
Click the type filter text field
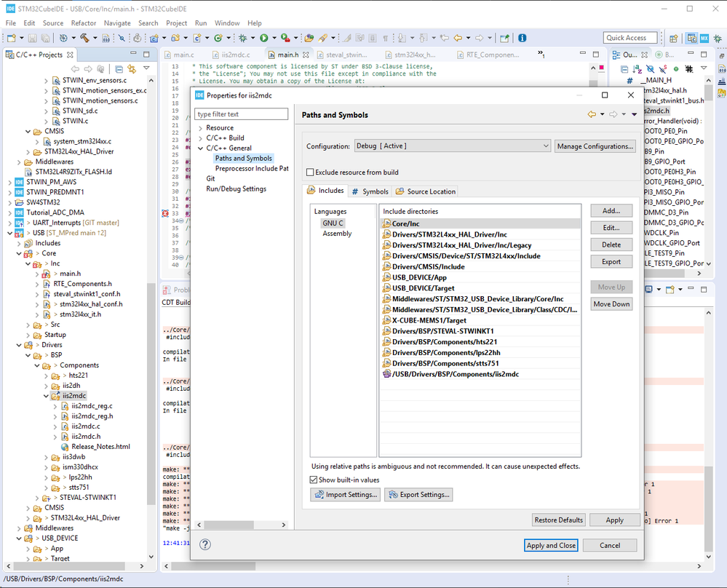tap(242, 114)
